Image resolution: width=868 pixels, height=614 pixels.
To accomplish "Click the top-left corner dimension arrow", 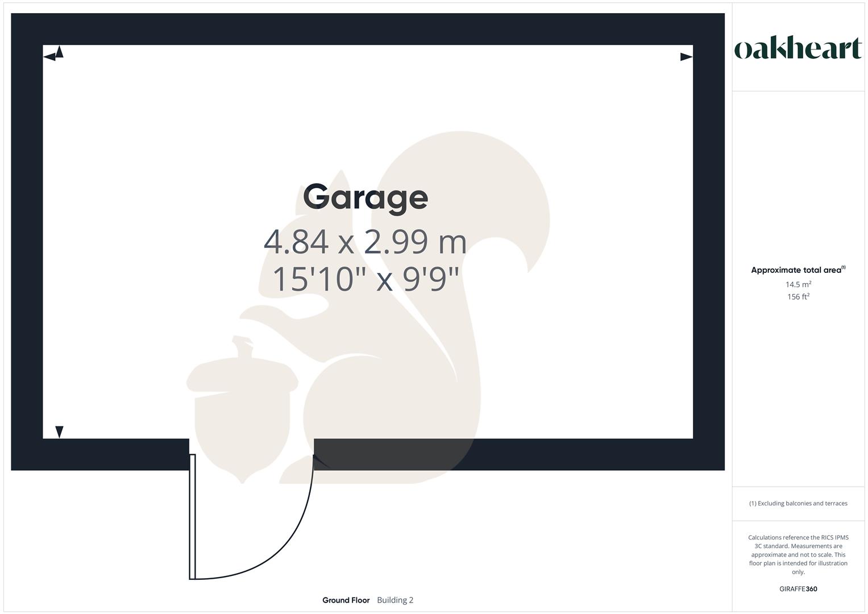I will coord(54,55).
